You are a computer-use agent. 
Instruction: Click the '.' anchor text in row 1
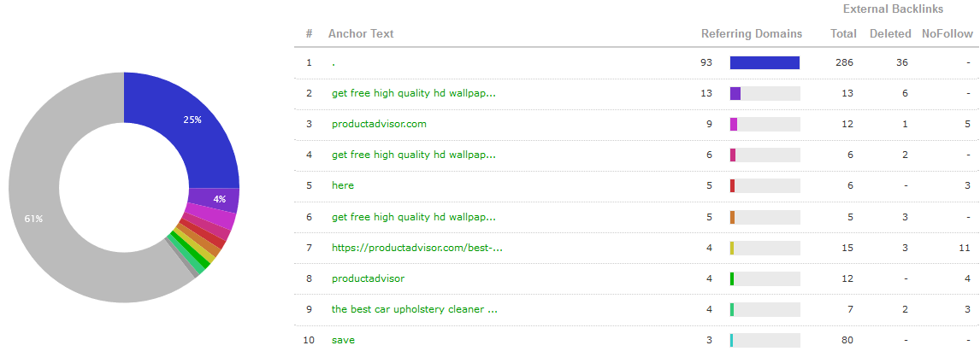point(334,62)
